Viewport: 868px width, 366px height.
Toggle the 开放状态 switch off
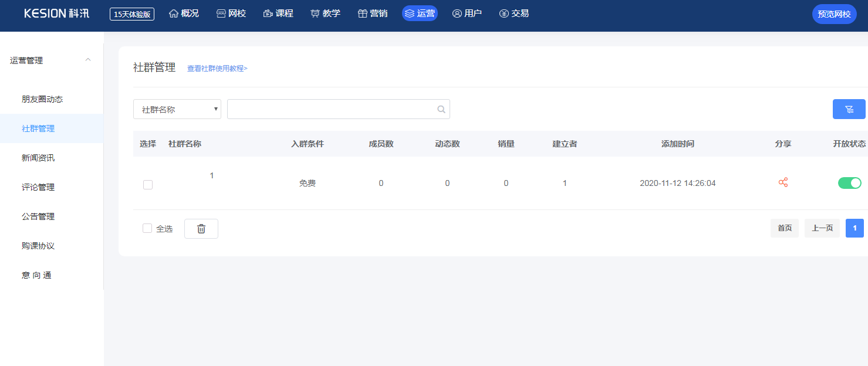849,183
